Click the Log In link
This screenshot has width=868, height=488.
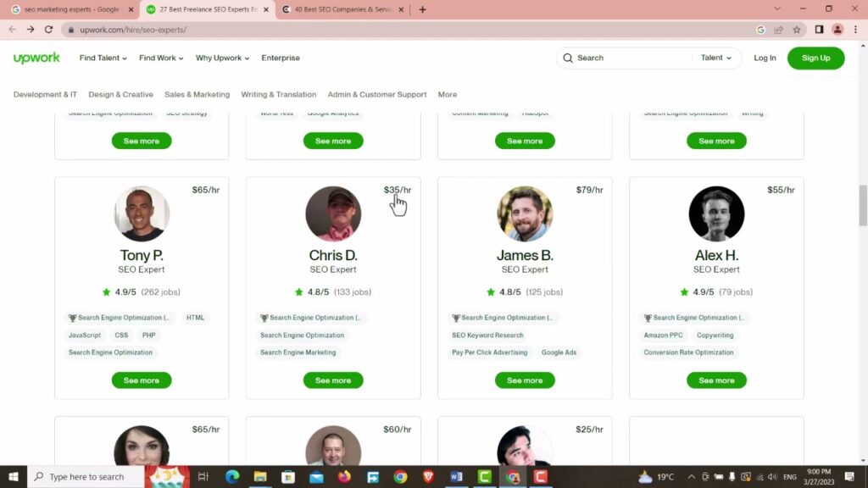[765, 58]
